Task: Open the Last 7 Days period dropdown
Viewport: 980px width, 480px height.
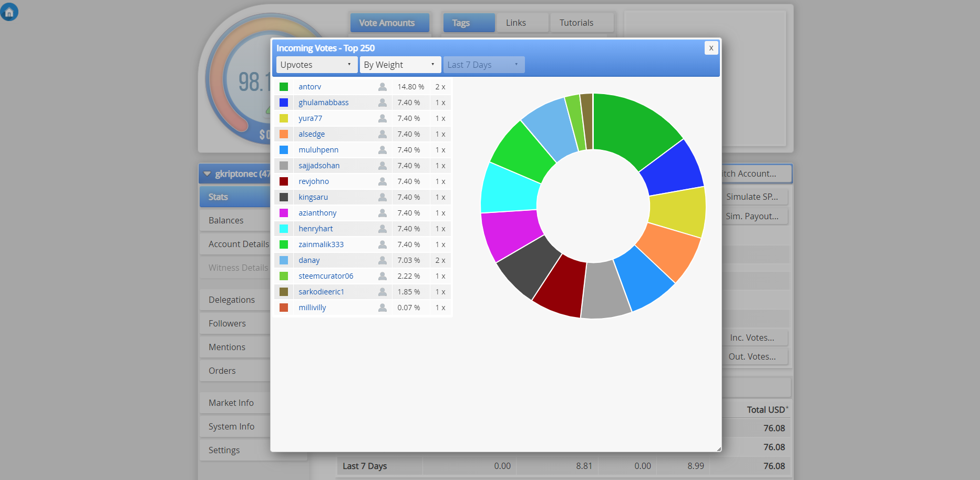Action: point(484,65)
